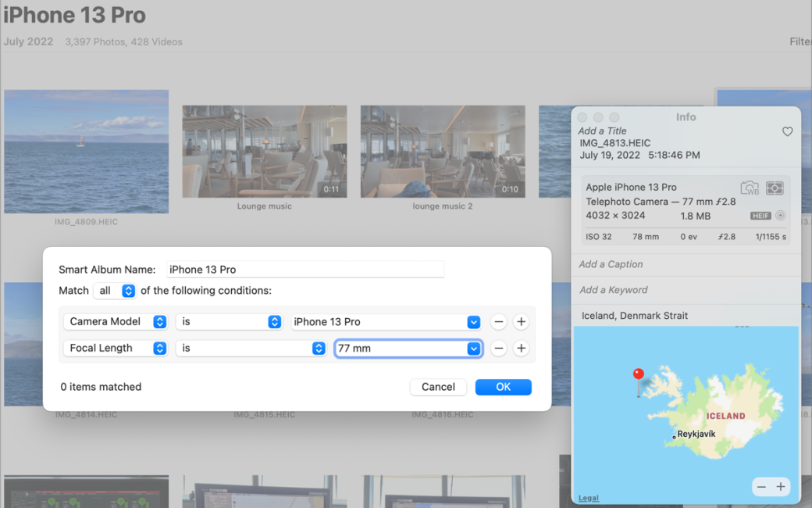
Task: Click the Smart Album Name text field
Action: pyautogui.click(x=305, y=270)
